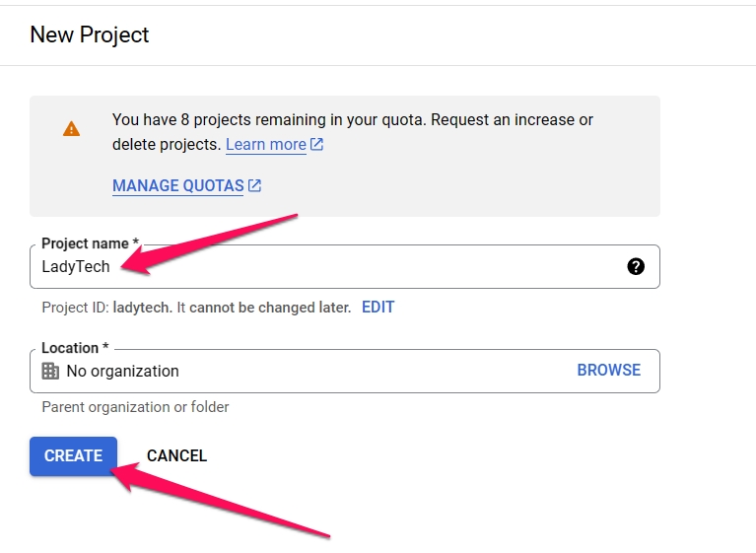This screenshot has width=756, height=553.
Task: Open the MANAGE QUOTAS link
Action: click(x=177, y=185)
